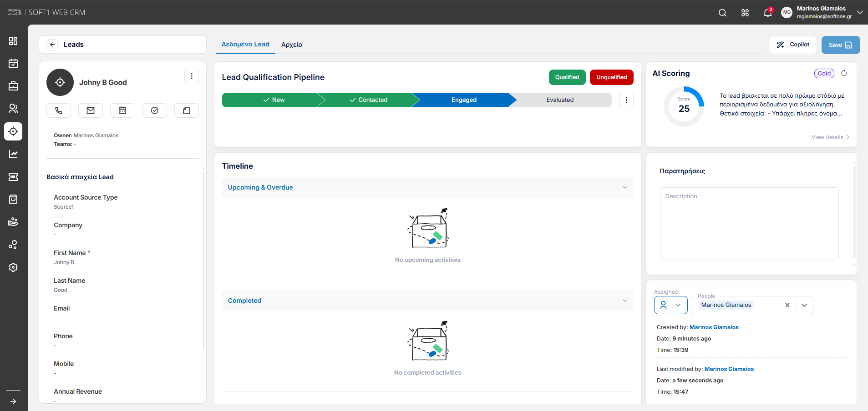868x411 pixels.
Task: Open the notifications bell icon
Action: [768, 12]
